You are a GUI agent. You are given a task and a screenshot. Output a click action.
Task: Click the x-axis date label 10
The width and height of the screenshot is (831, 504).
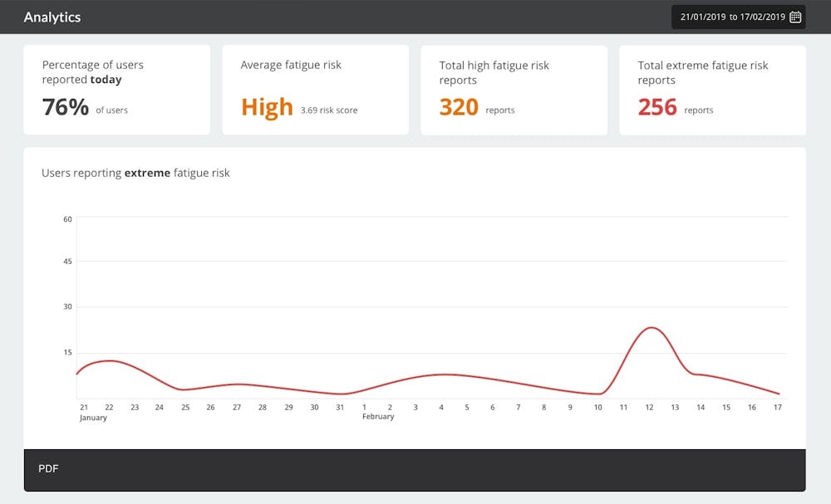pyautogui.click(x=597, y=407)
